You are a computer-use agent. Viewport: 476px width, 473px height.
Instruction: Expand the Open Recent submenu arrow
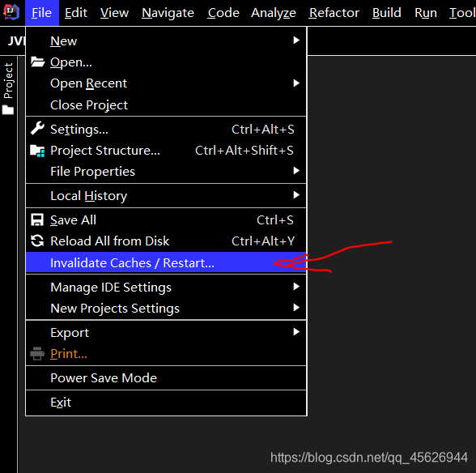pos(296,83)
